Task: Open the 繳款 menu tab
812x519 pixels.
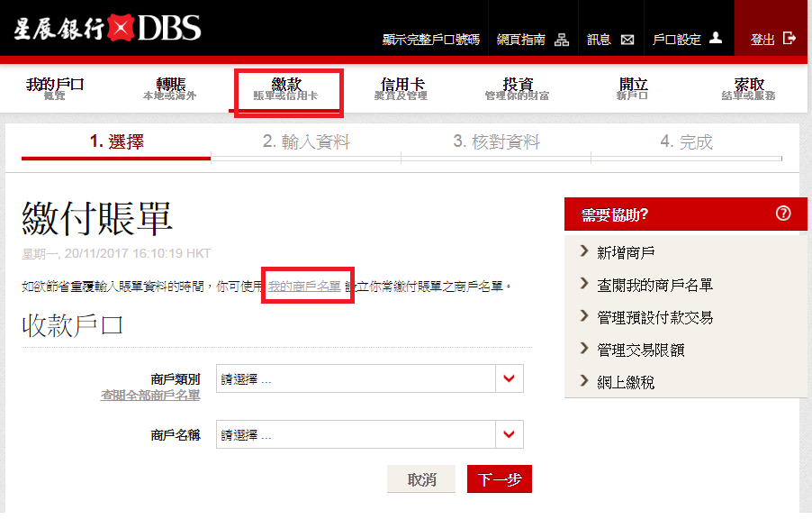Action: coord(287,88)
